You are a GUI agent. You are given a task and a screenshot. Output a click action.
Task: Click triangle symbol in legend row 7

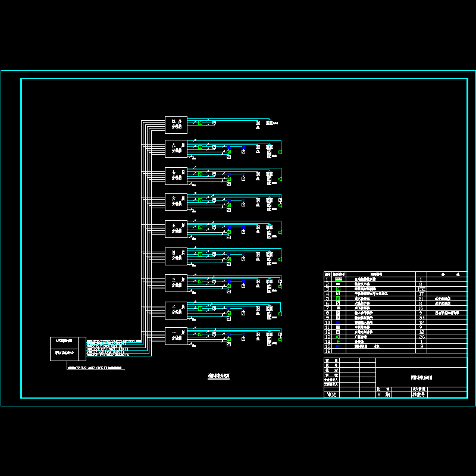point(338,308)
